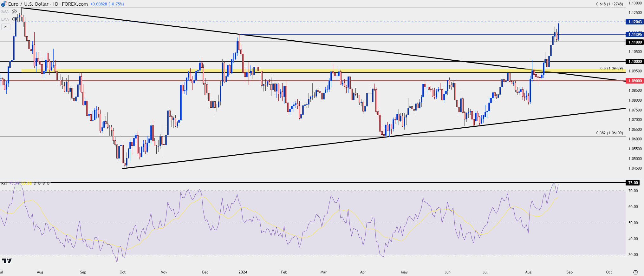This screenshot has height=276, width=644.
Task: Click the Jun time axis label
Action: pos(447,272)
